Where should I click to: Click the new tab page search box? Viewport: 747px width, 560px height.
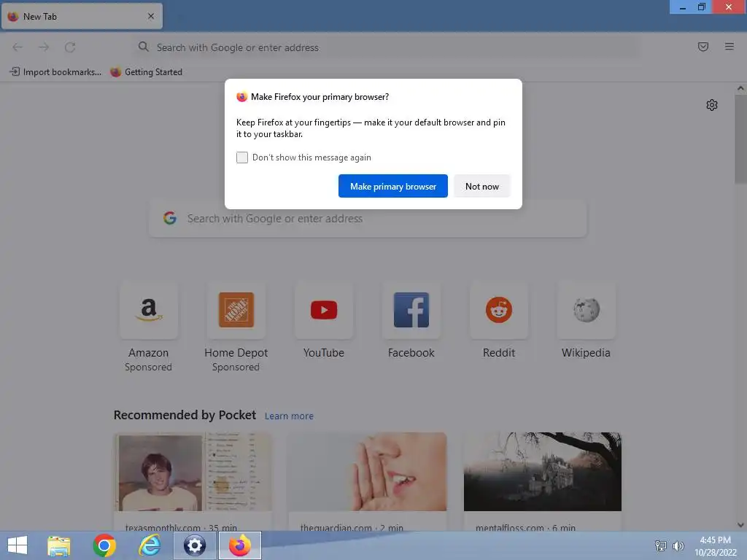(368, 219)
